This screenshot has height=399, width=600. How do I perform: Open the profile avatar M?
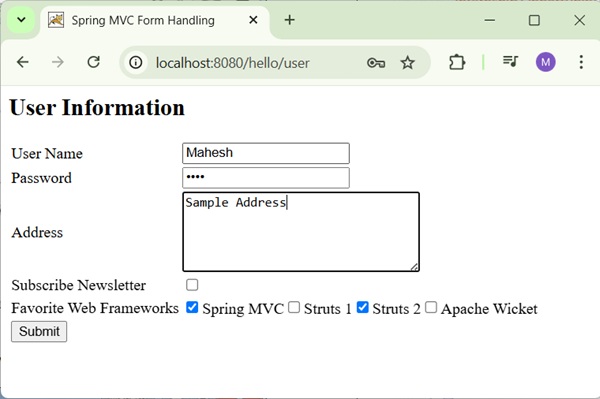(546, 62)
